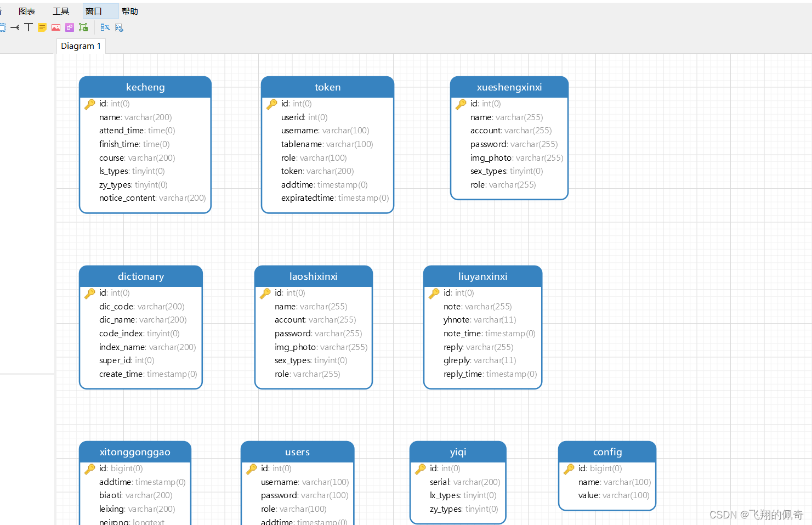The width and height of the screenshot is (812, 525).
Task: Switch to the Diagram 1 tab
Action: click(x=81, y=46)
